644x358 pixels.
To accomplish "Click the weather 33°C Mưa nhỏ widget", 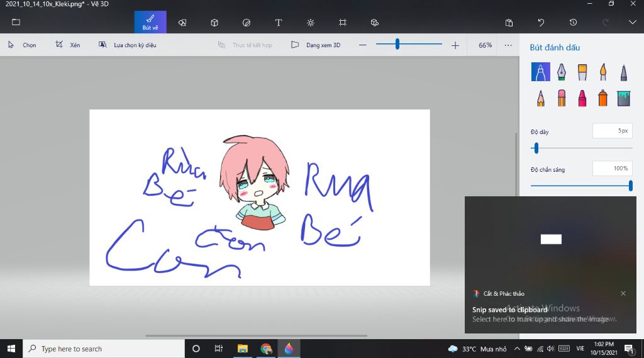I will pos(477,349).
